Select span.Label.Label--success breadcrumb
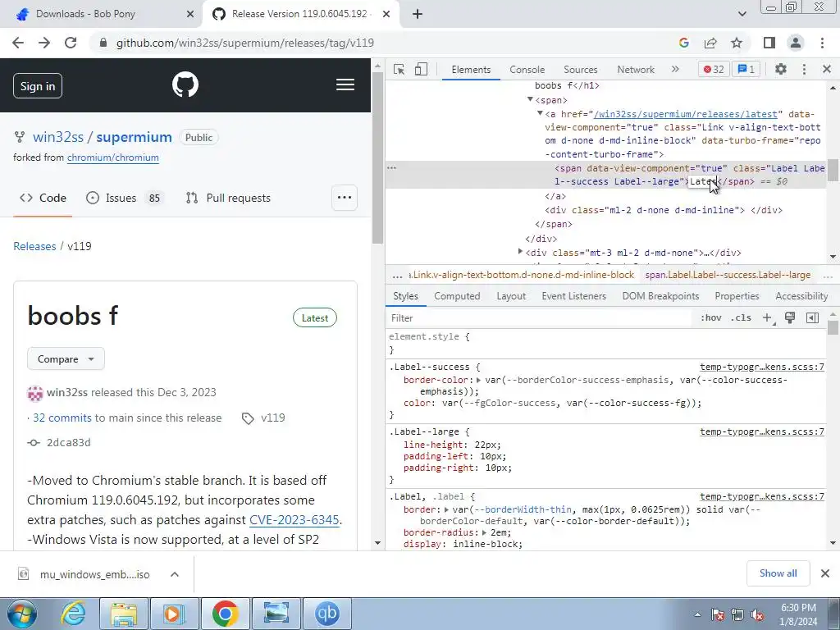The image size is (840, 630). pyautogui.click(x=728, y=276)
